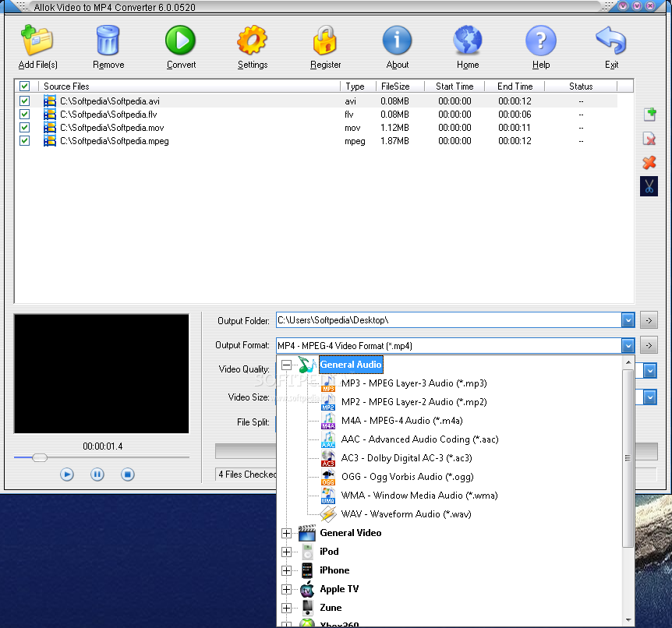Open Settings via the orange gear icon
Viewport: 672px width, 628px height.
point(252,40)
